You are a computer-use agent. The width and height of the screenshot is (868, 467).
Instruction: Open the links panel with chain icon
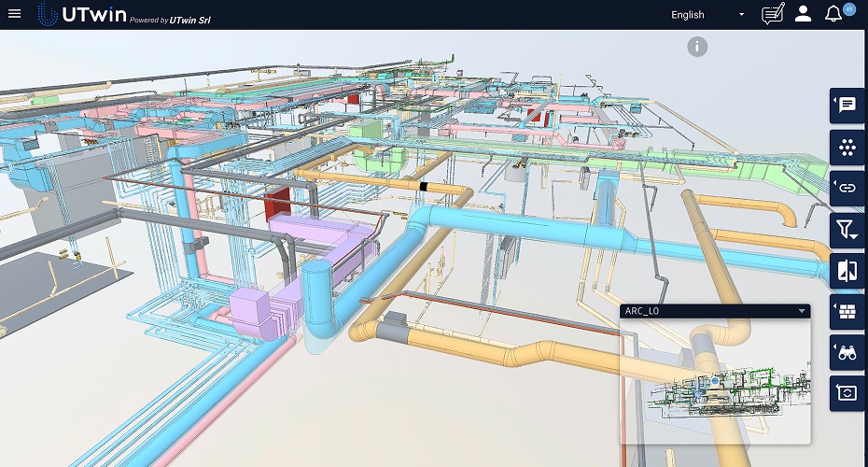[x=847, y=188]
